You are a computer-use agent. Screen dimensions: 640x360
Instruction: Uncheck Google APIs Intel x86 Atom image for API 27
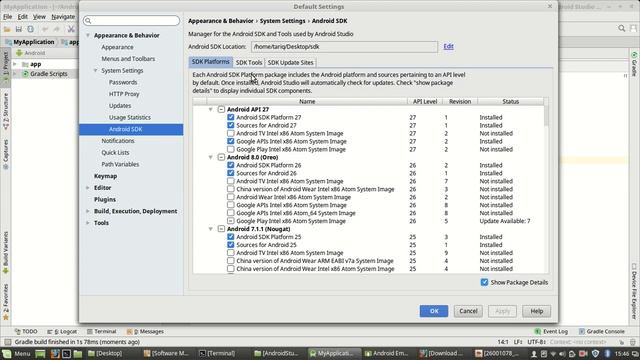click(x=231, y=141)
